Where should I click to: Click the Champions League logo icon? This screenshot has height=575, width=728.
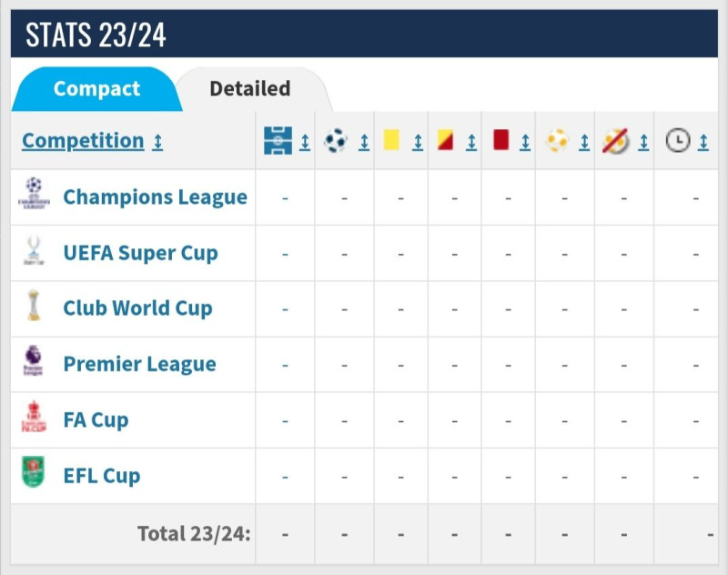tap(34, 193)
